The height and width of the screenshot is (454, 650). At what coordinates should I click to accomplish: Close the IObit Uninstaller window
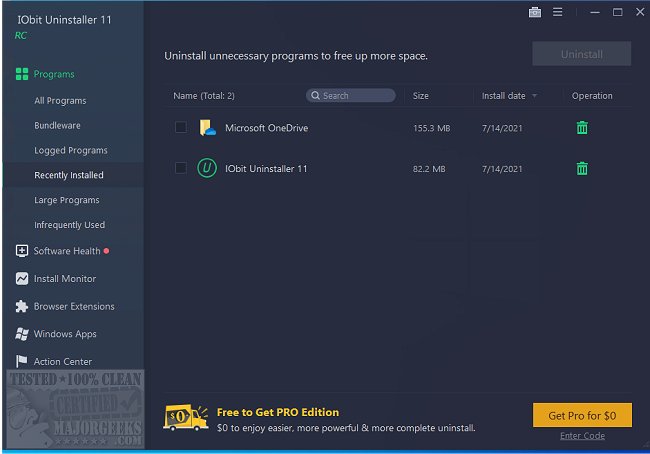[x=640, y=12]
